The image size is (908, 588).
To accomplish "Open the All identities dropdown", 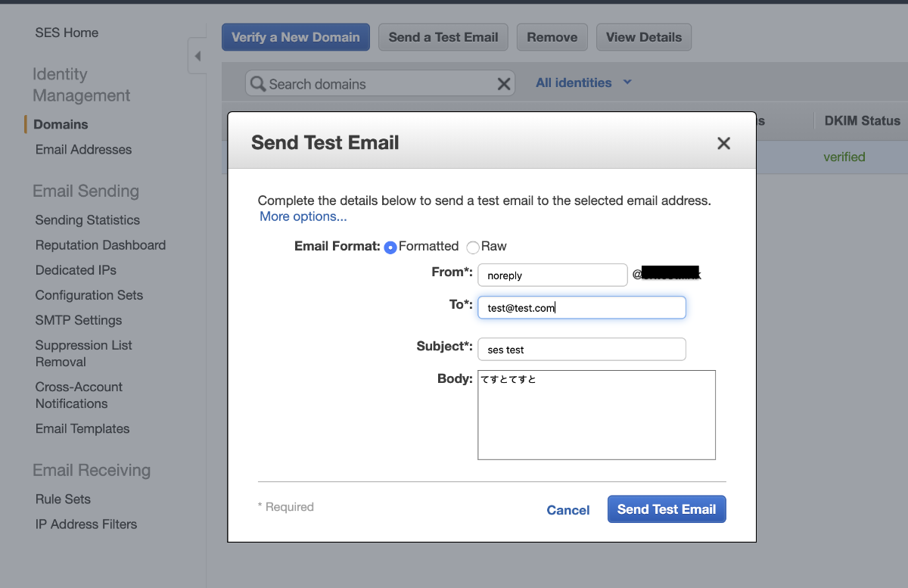I will 583,82.
